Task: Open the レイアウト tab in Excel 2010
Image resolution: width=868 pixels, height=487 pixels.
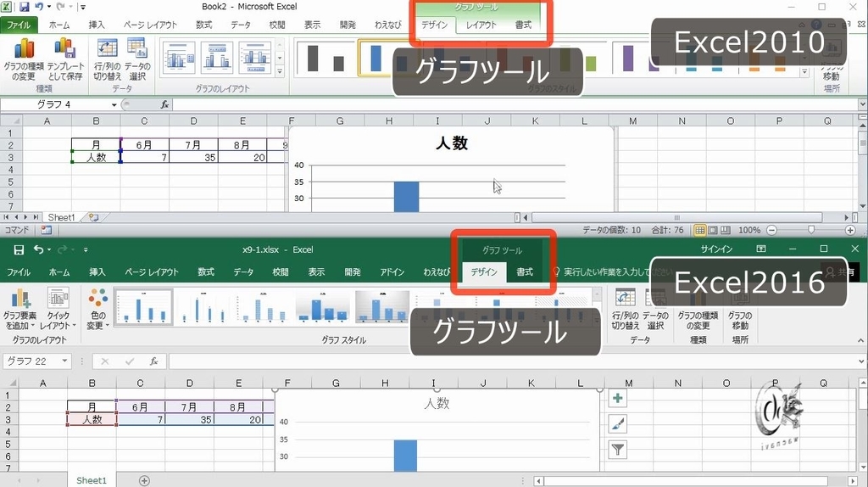Action: coord(481,25)
